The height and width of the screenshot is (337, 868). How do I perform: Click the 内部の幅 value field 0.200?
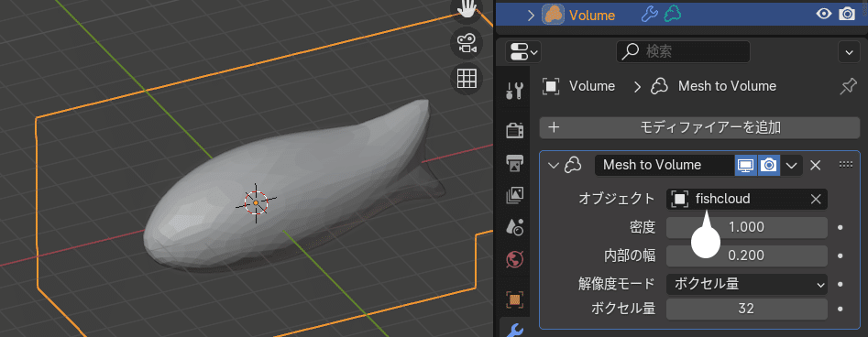point(747,255)
